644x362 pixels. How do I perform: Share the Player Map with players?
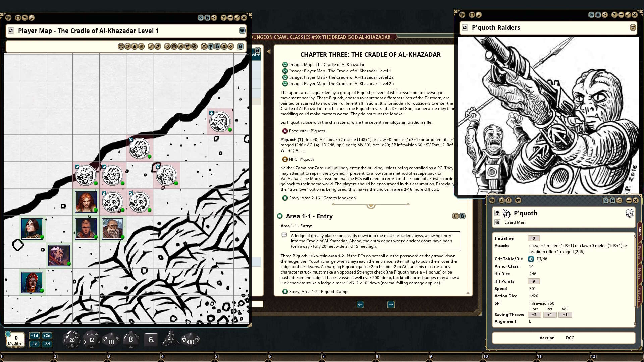[x=214, y=18]
